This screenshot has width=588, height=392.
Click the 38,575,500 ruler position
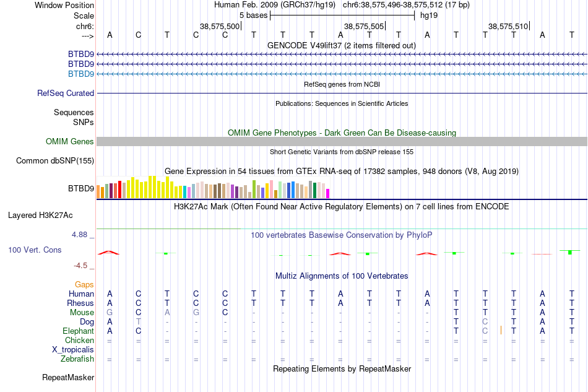219,26
